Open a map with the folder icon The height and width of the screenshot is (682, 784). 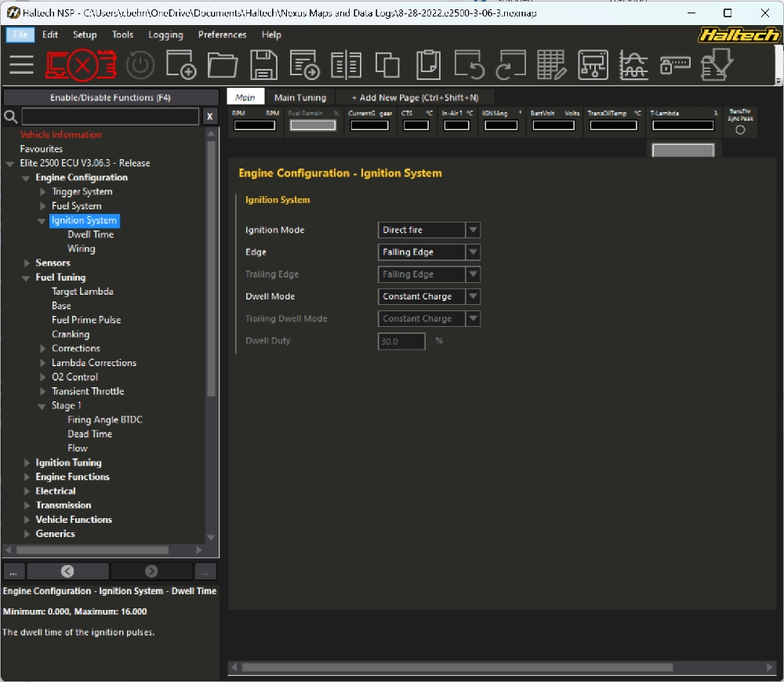(x=223, y=65)
